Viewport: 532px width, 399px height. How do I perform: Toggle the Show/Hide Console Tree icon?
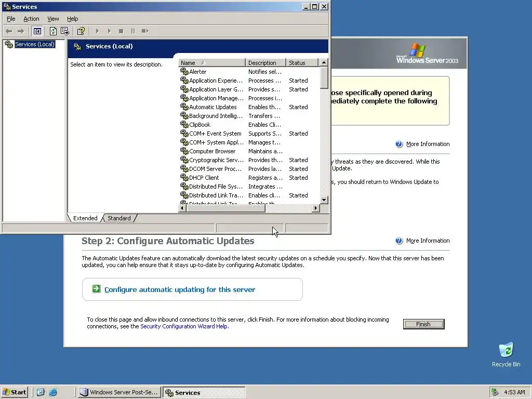coord(37,31)
